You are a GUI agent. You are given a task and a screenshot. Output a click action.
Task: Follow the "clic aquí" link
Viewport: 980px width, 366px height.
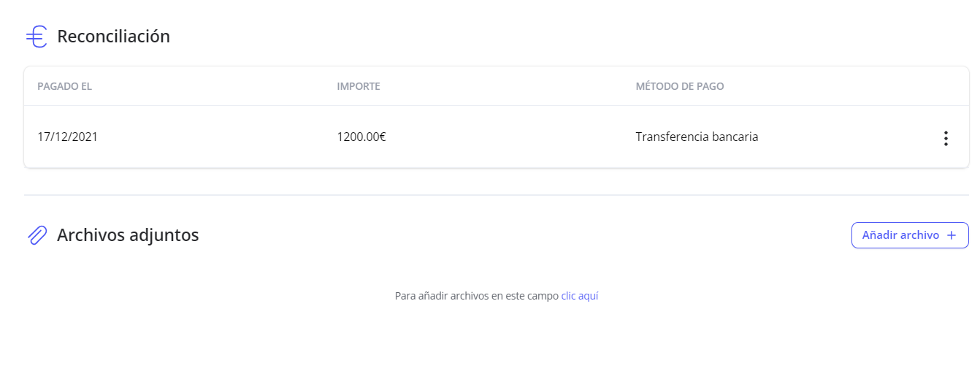coord(580,296)
